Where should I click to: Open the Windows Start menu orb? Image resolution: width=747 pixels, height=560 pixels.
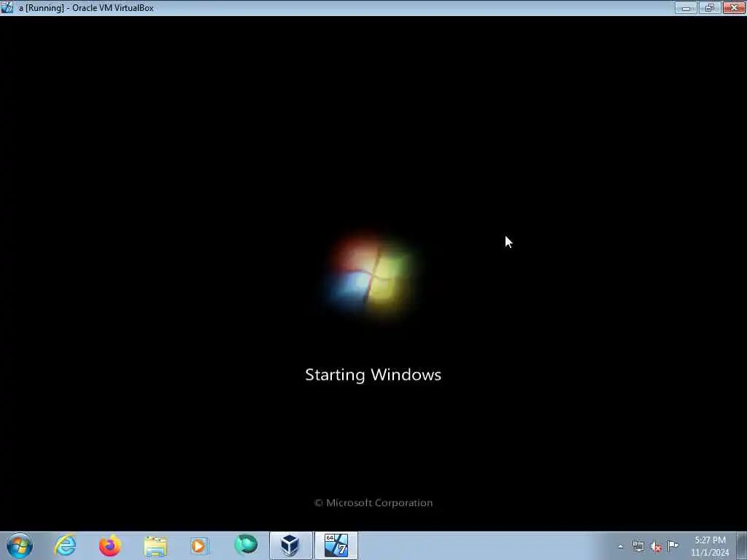click(20, 545)
